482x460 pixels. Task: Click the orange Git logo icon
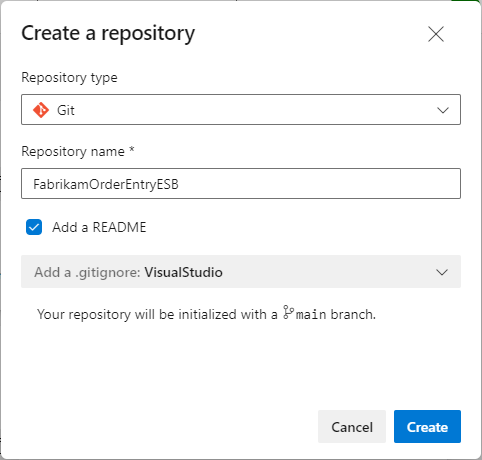coord(41,110)
